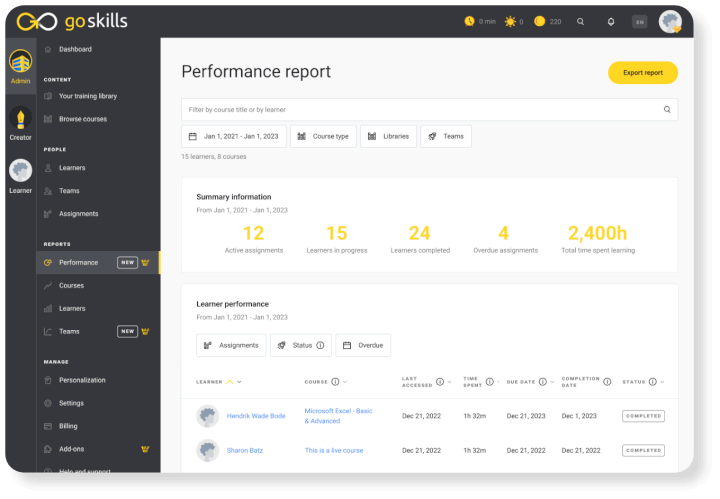Go to Billing in Manage section
Image resolution: width=720 pixels, height=499 pixels.
click(x=68, y=426)
